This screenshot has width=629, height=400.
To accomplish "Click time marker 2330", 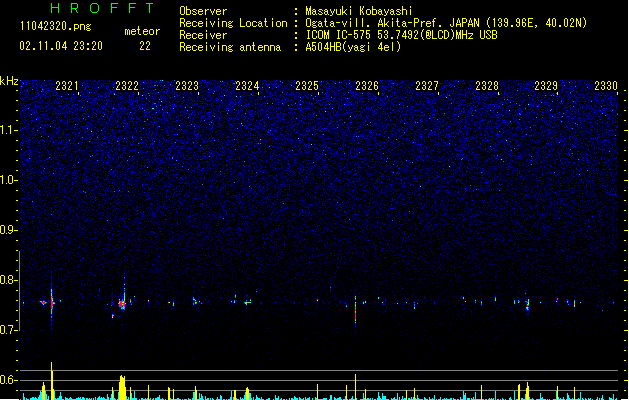I will (x=606, y=86).
